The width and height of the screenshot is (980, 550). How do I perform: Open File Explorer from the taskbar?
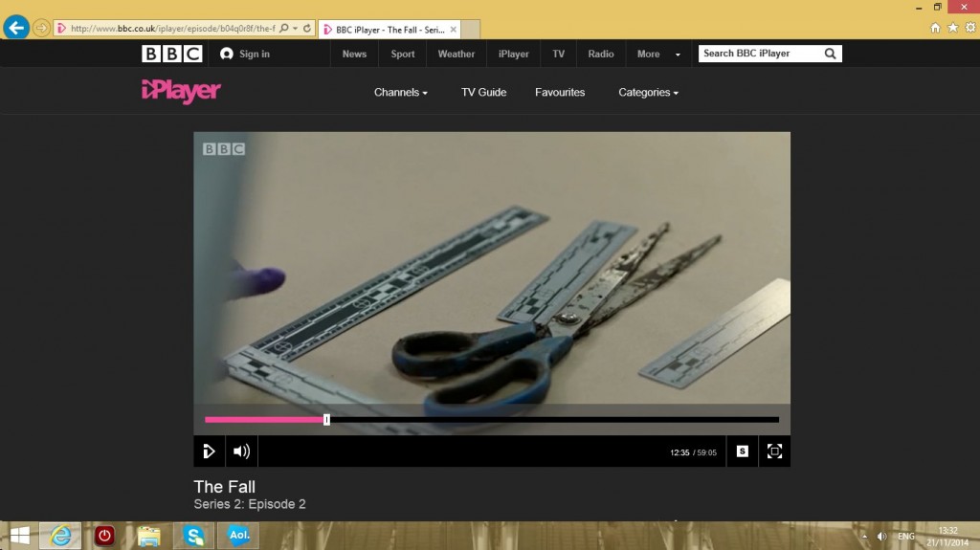pos(148,536)
